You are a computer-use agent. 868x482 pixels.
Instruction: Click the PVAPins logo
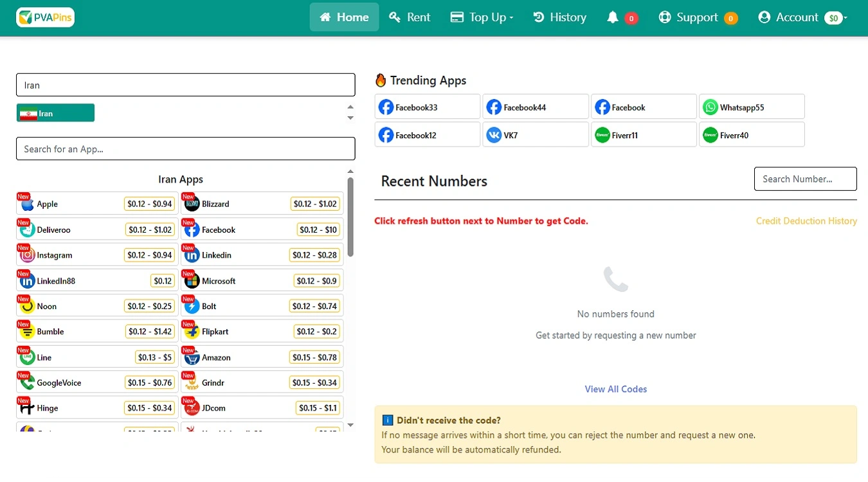coord(45,17)
